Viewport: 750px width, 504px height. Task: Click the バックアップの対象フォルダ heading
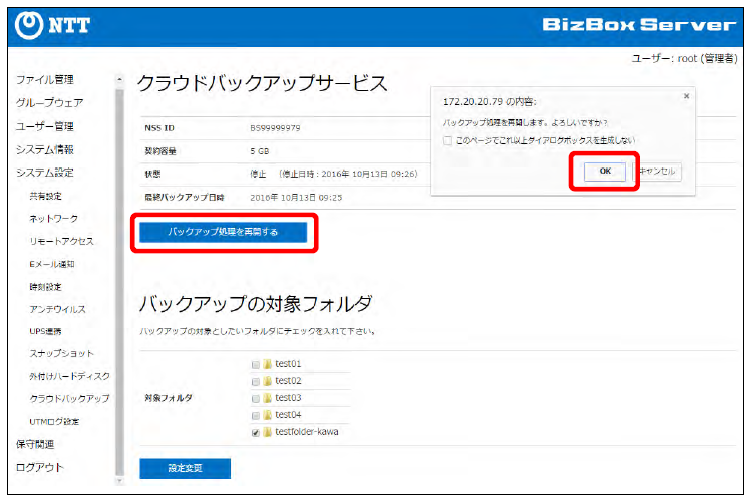point(255,304)
